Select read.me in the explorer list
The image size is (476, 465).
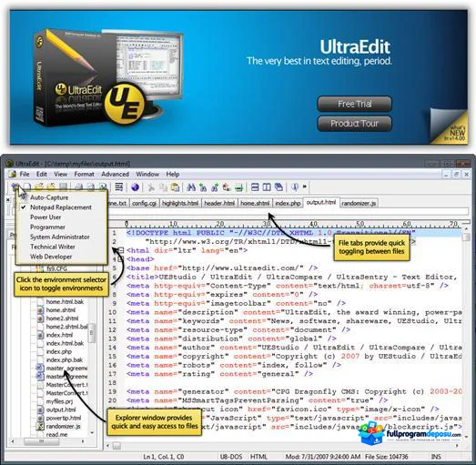click(56, 434)
